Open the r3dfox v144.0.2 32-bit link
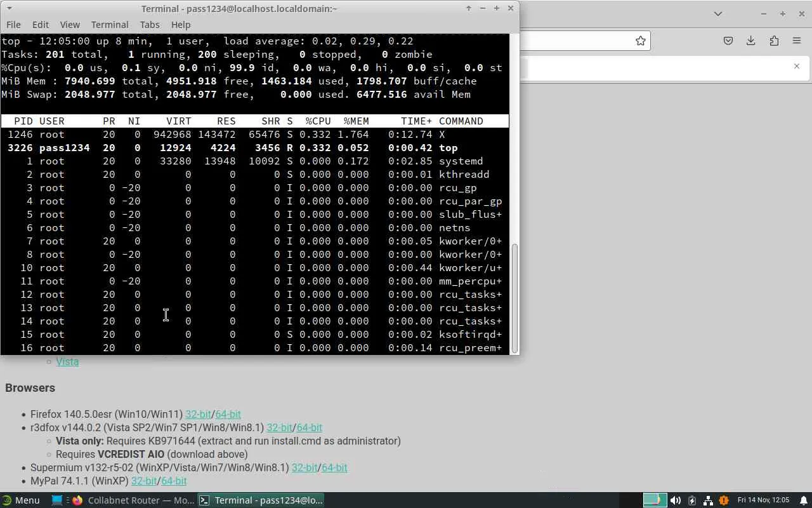Image resolution: width=812 pixels, height=508 pixels. (279, 427)
